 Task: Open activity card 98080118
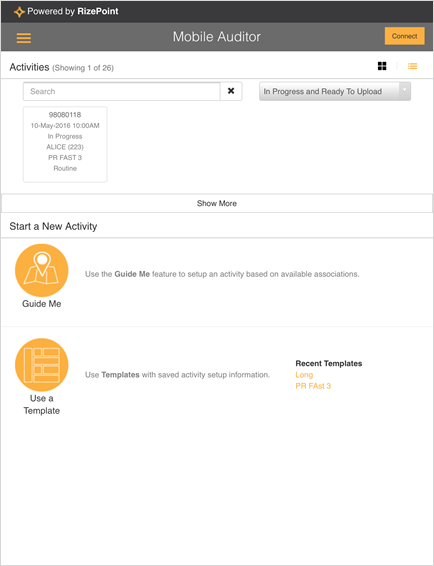pyautogui.click(x=65, y=144)
